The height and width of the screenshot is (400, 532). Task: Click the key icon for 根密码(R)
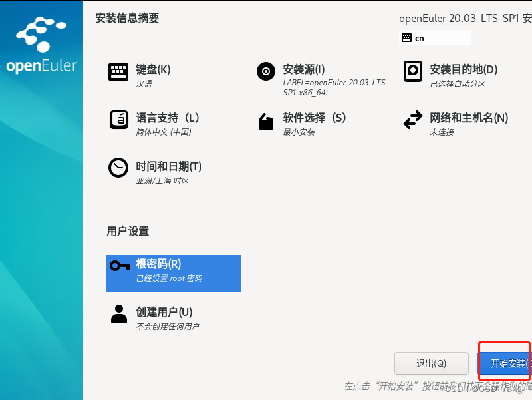[x=120, y=265]
